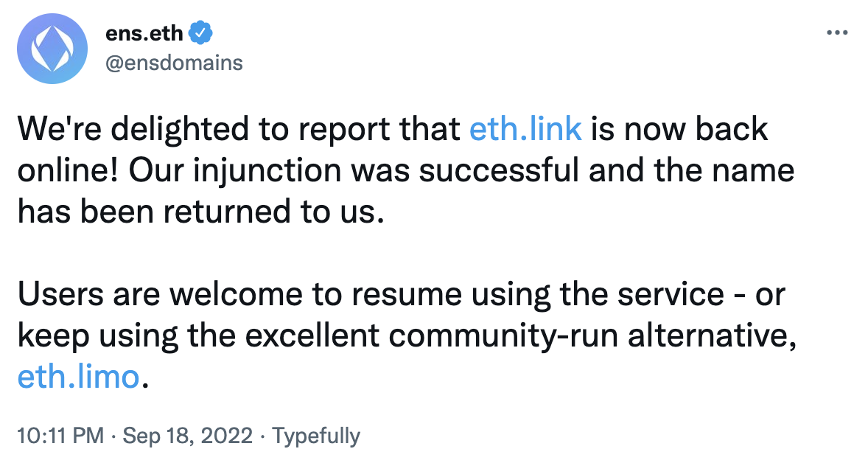Viewport: 868px width, 463px height.
Task: Open the Typefully source label
Action: (x=315, y=436)
